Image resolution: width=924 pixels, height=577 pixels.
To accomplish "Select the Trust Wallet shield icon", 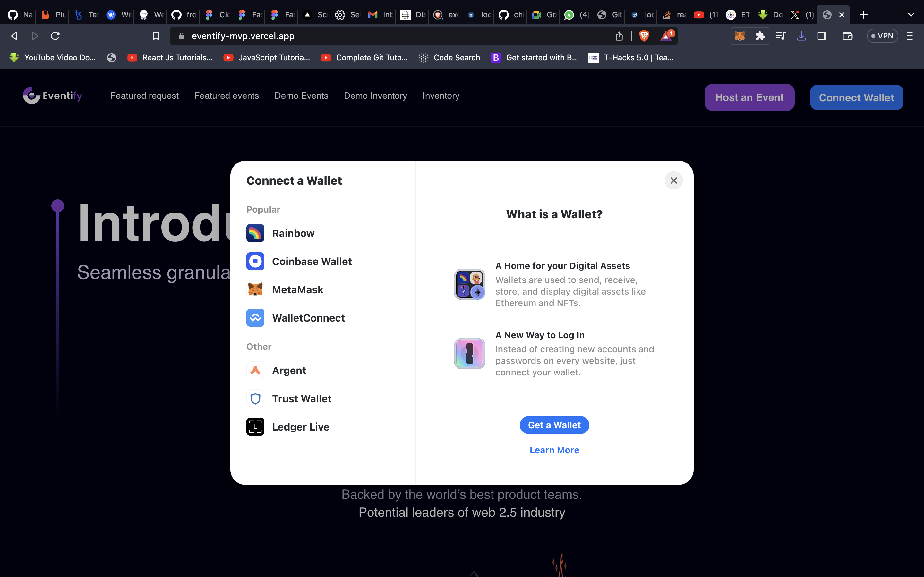I will pyautogui.click(x=255, y=398).
